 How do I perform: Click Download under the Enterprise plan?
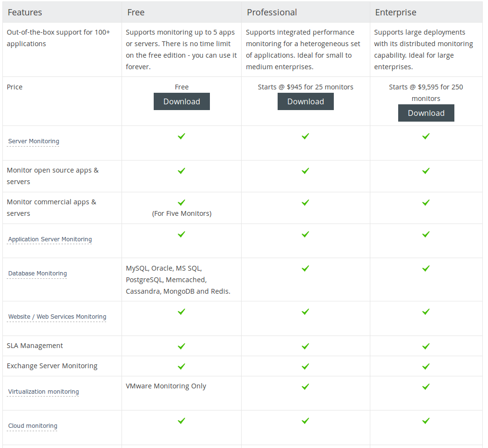pyautogui.click(x=426, y=112)
